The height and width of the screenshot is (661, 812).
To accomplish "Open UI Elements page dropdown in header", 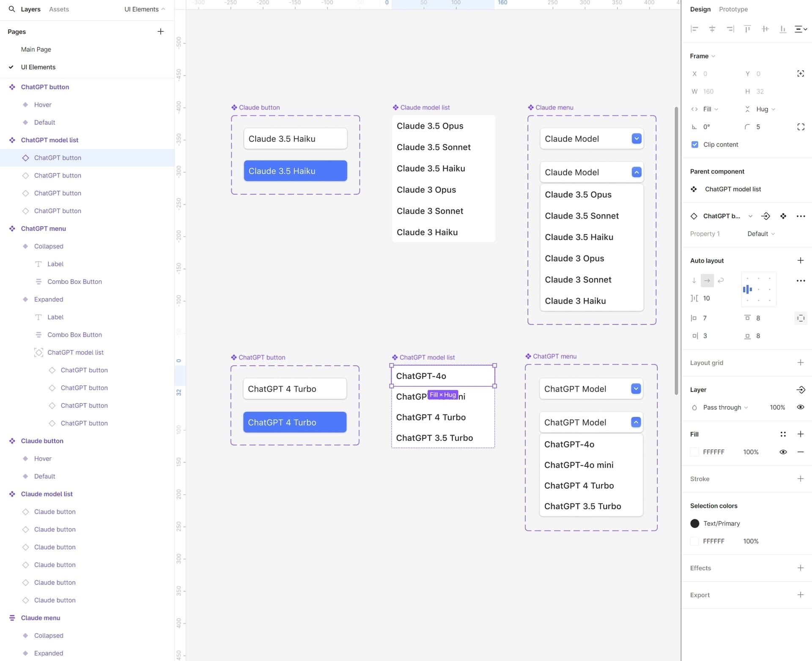I will pos(145,9).
